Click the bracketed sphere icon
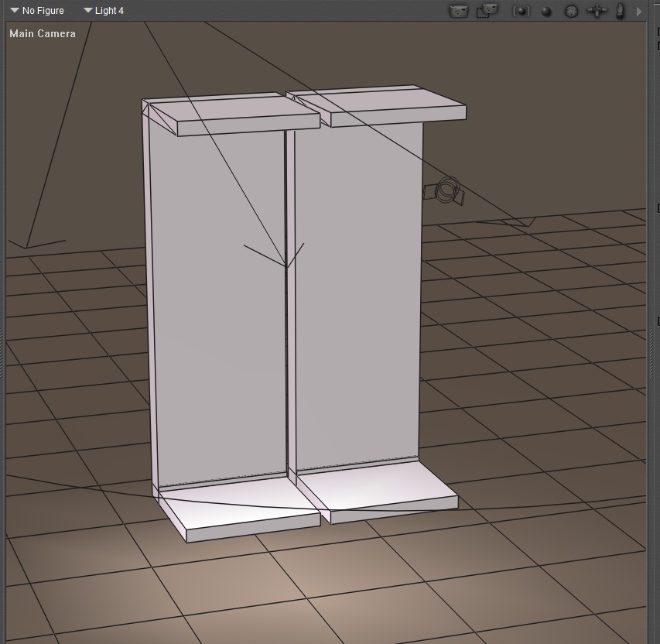The image size is (660, 644). tap(522, 11)
